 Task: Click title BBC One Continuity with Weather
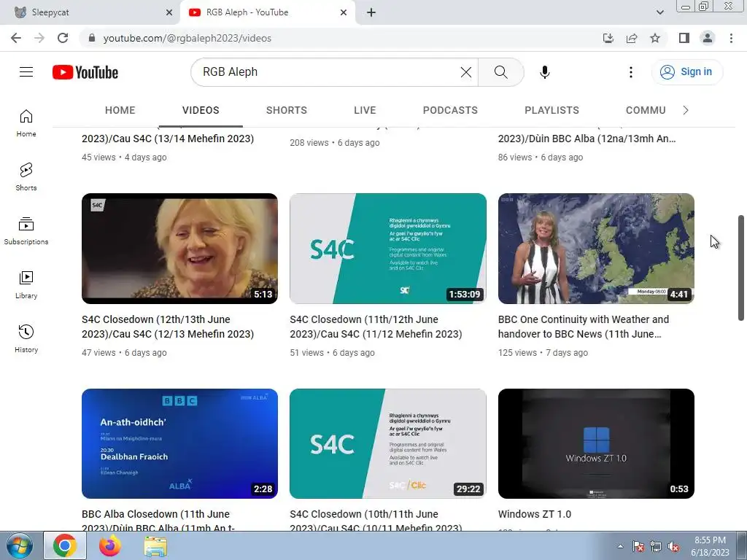(x=583, y=327)
